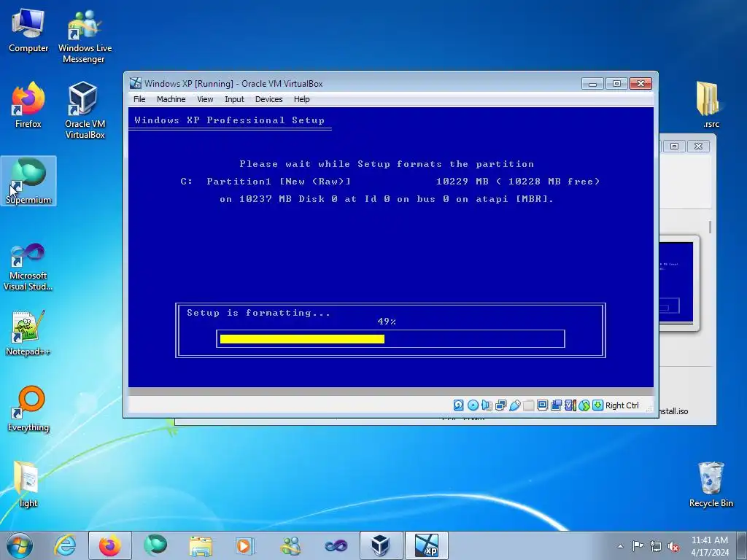
Task: Click the CPU virtualization indicator icon
Action: (570, 405)
